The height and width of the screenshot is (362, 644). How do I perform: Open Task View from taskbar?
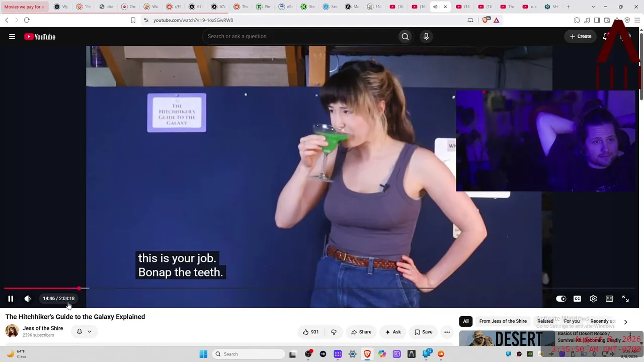[292, 354]
